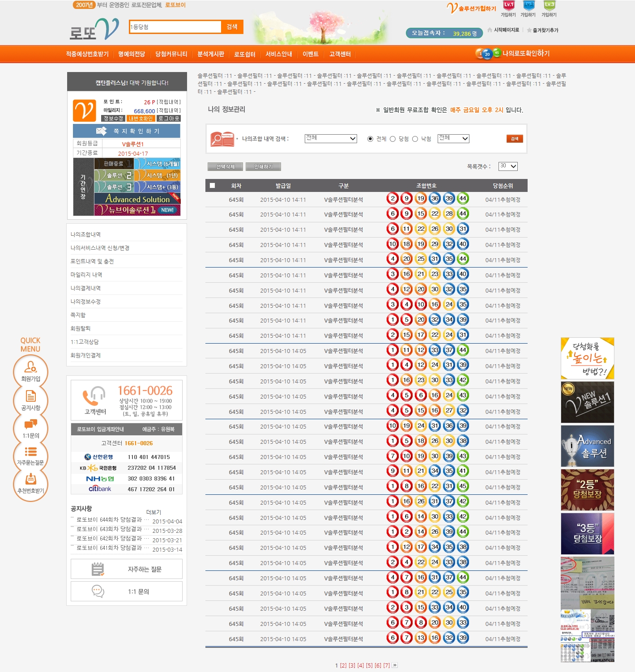Click the 1:1문의 quick menu icon

[30, 427]
